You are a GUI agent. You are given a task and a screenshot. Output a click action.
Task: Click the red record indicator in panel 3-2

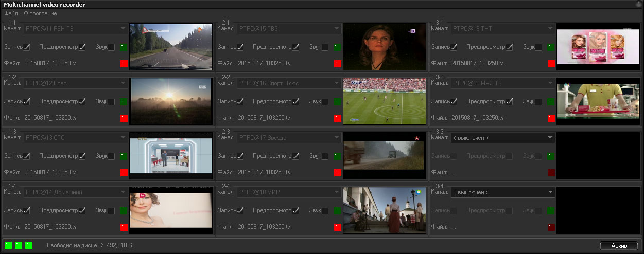click(x=551, y=118)
